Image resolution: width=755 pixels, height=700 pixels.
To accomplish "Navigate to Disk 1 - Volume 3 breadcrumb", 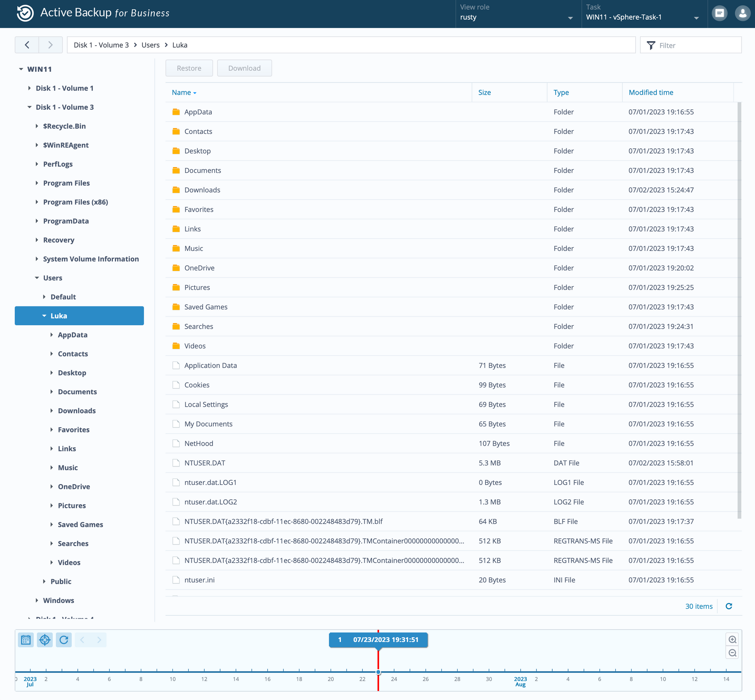I will 101,45.
